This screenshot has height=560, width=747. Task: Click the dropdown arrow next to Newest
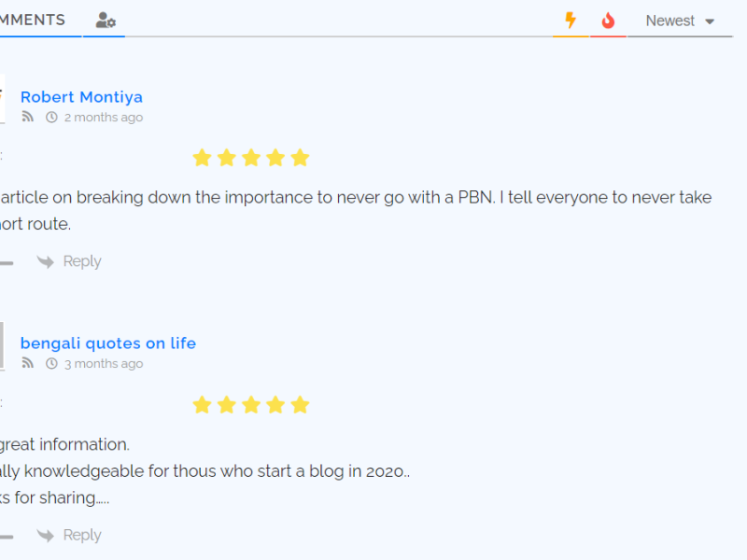(710, 21)
